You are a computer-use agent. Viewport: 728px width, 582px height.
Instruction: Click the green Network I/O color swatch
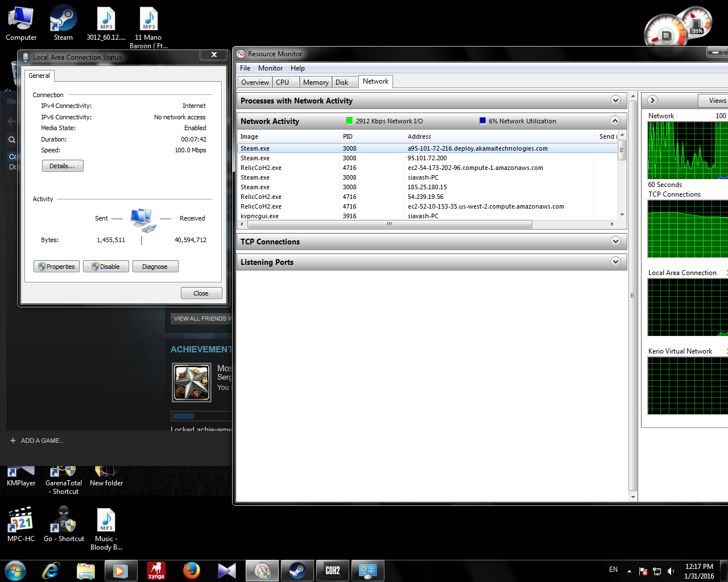coord(350,120)
